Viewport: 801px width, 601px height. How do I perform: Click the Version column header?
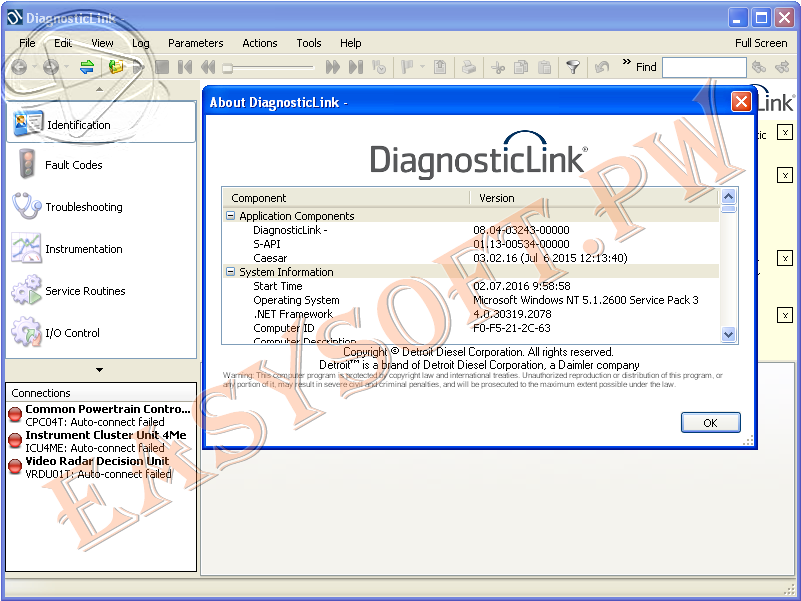click(x=594, y=198)
